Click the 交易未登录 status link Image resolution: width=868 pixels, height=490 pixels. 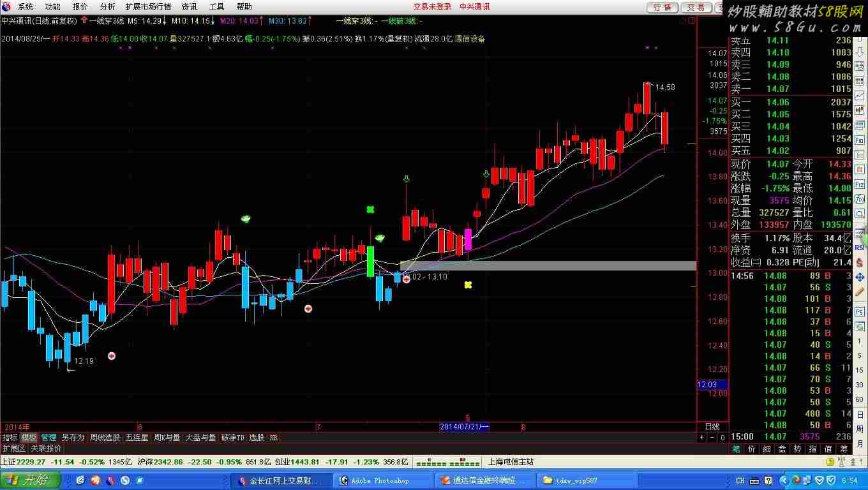tap(432, 7)
